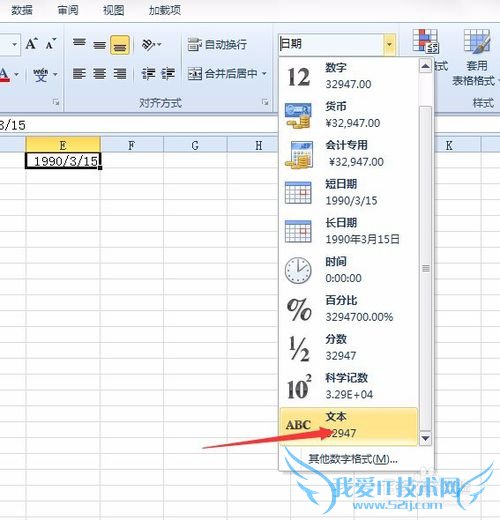Screen dimensions: 500x520
Task: Click the 日期 number format box
Action: click(331, 44)
